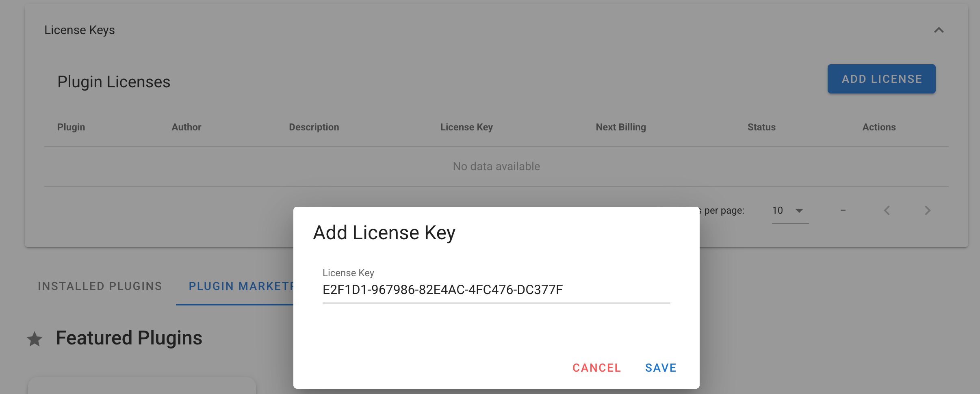The image size is (980, 394).
Task: Click the Actions column header
Action: pos(879,127)
